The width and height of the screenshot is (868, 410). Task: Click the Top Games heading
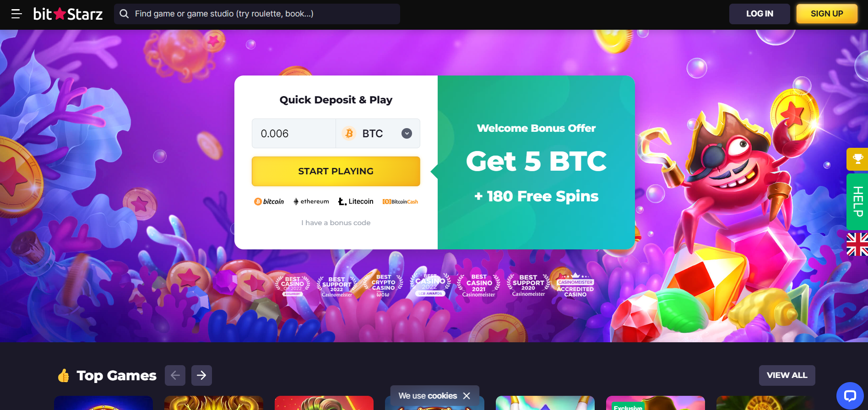tap(116, 376)
